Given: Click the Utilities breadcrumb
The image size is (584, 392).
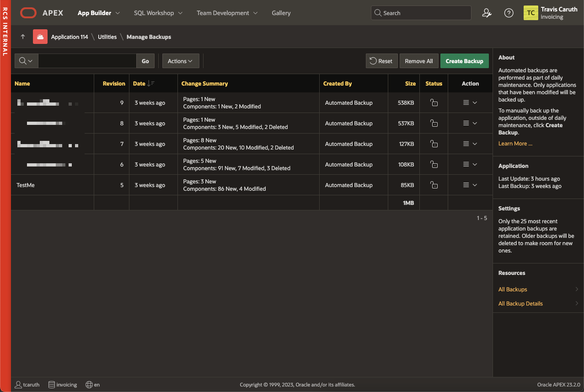Looking at the screenshot, I should pos(107,37).
